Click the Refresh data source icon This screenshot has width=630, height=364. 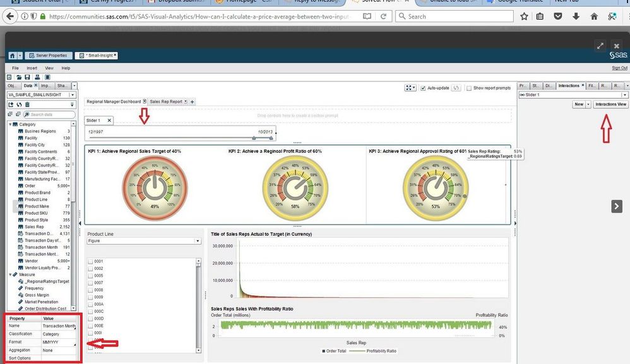[19, 104]
